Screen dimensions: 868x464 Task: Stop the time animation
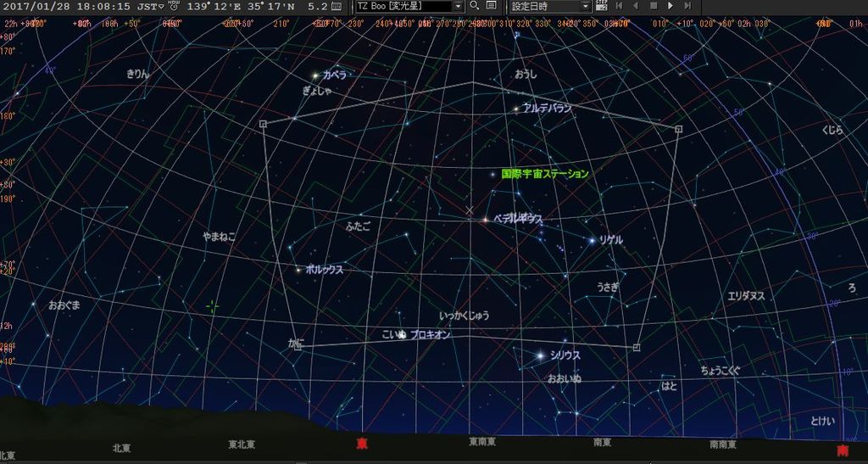coord(654,6)
